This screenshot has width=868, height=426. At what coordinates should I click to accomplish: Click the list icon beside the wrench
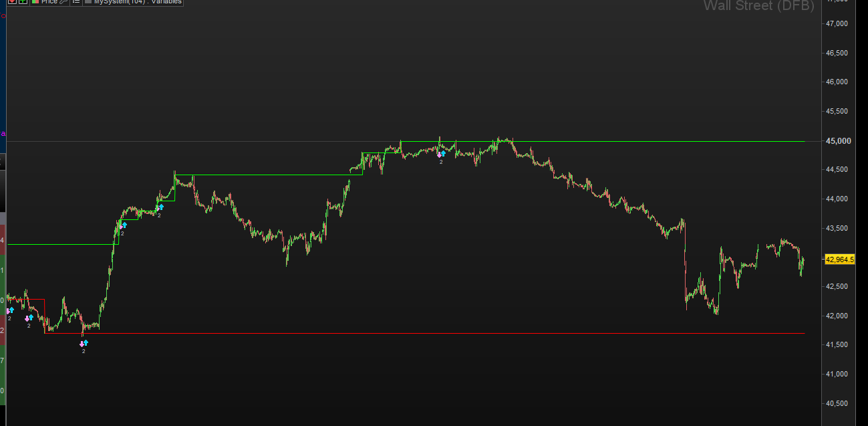[x=76, y=2]
